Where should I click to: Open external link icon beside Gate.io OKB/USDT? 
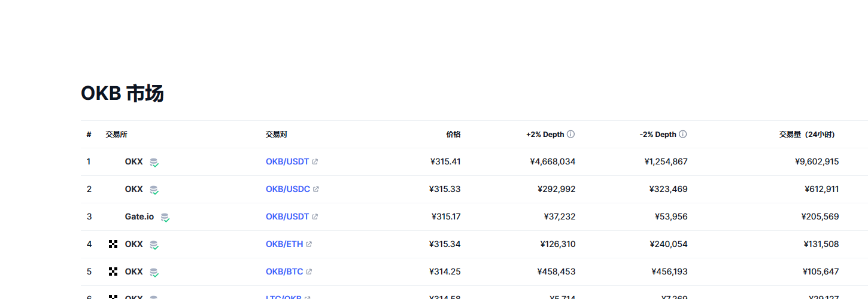click(315, 216)
